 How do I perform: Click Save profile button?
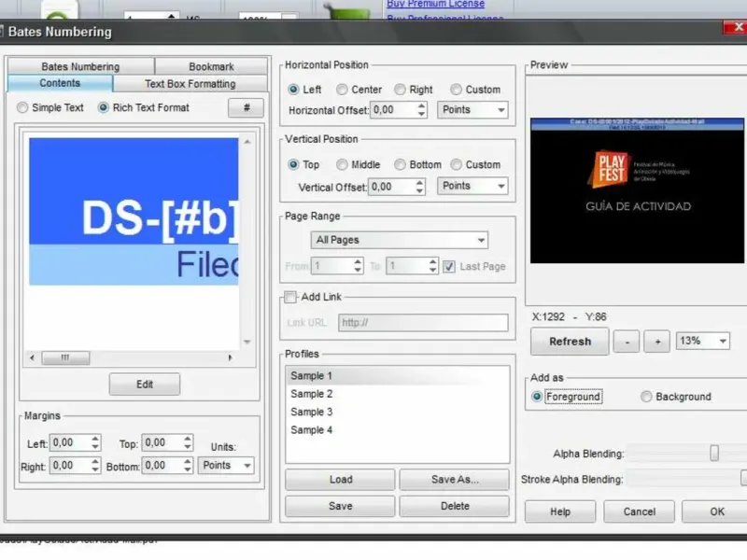(x=340, y=506)
